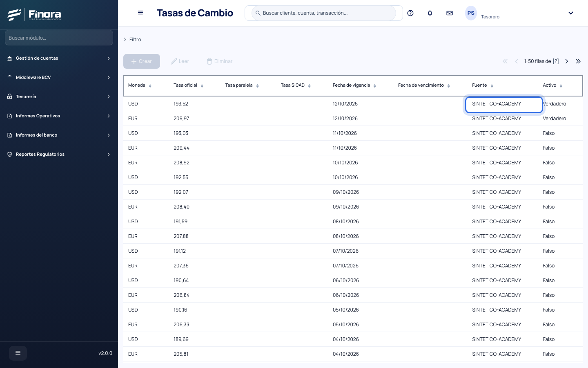Viewport: 588px width, 368px height.
Task: Click the unknown row count [?] link
Action: (556, 61)
